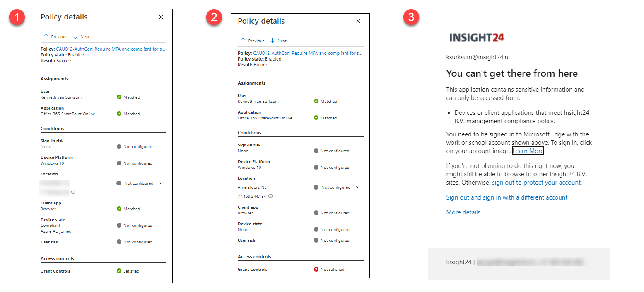
Task: Close the second Policy details panel
Action: tap(358, 21)
